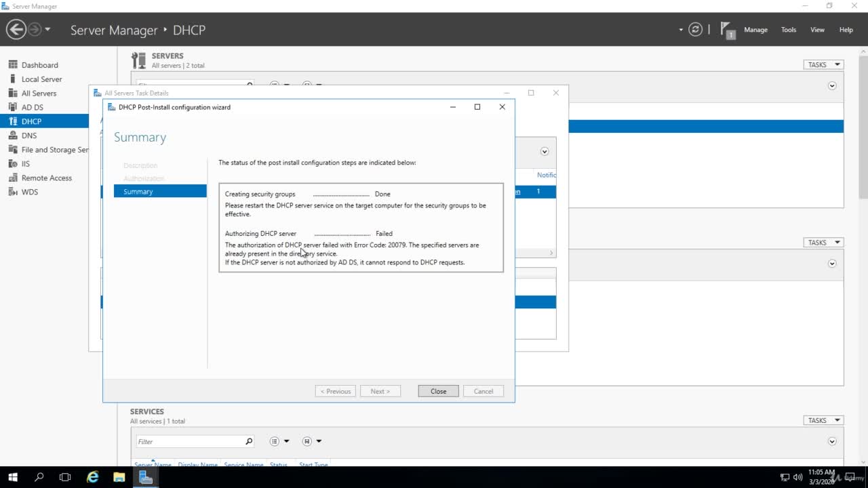This screenshot has height=488, width=868.
Task: Open IIS in sidebar
Action: point(25,164)
